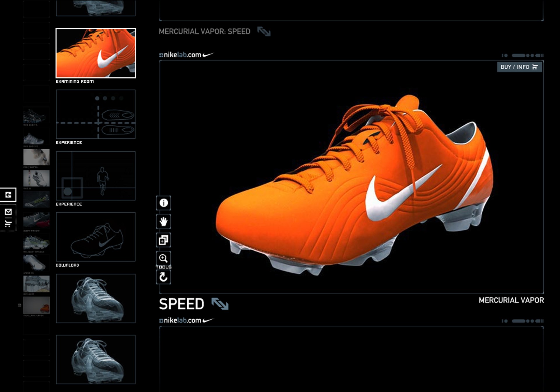Click the Nike swoosh beside upper nikelab.com

(208, 54)
